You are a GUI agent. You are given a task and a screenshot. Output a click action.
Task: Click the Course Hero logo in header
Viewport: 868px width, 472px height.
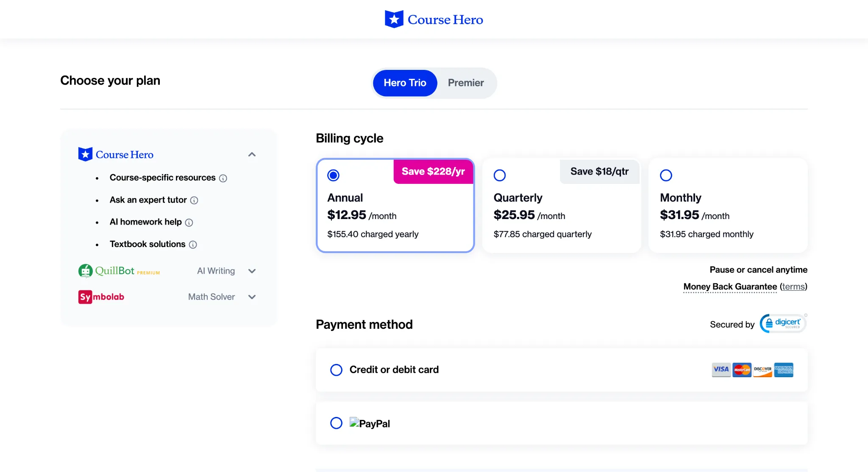pyautogui.click(x=434, y=19)
